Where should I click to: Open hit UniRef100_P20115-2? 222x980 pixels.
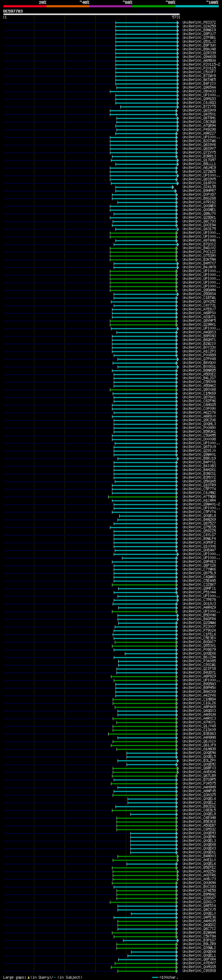pos(201,65)
